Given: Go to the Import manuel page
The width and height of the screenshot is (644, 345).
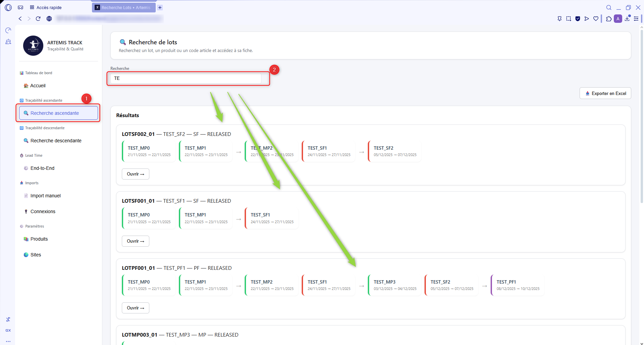Looking at the screenshot, I should [45, 196].
